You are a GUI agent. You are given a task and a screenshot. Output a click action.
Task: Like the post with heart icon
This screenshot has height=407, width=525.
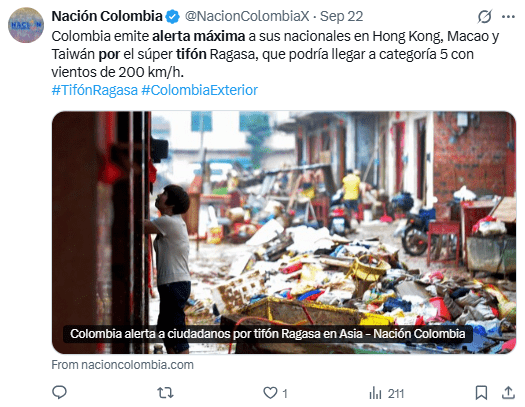coord(270,393)
